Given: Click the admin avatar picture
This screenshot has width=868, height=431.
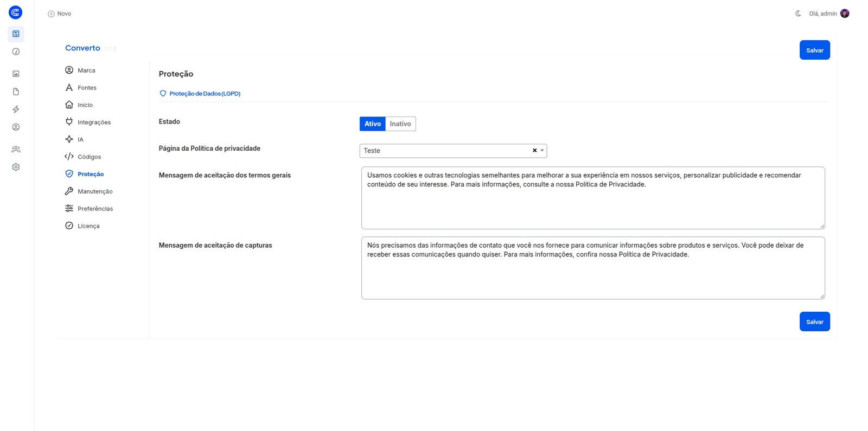Looking at the screenshot, I should pos(845,14).
